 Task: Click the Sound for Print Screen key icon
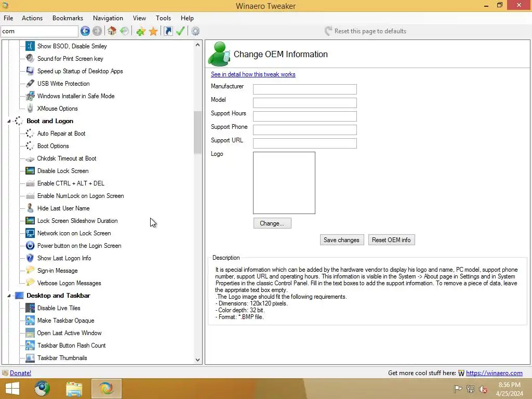click(x=30, y=58)
